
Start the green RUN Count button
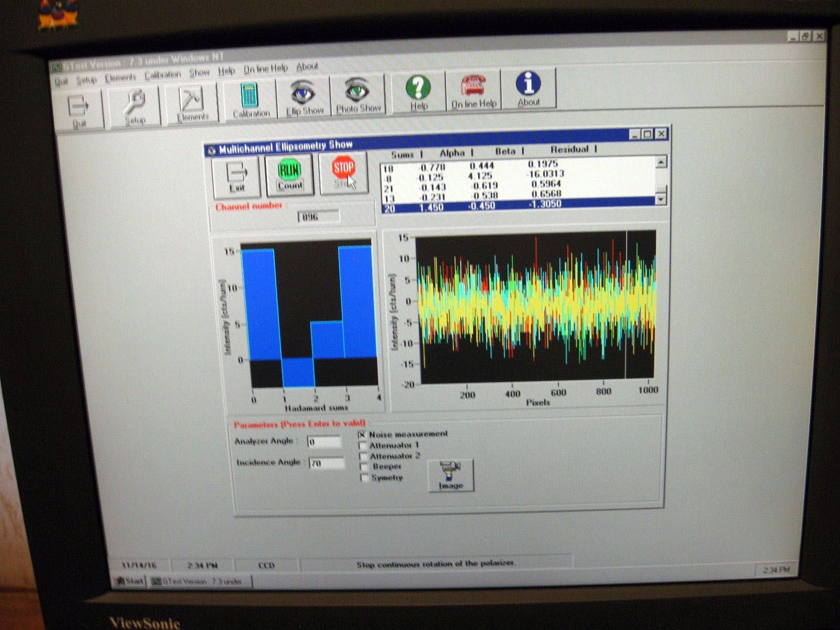pos(290,175)
